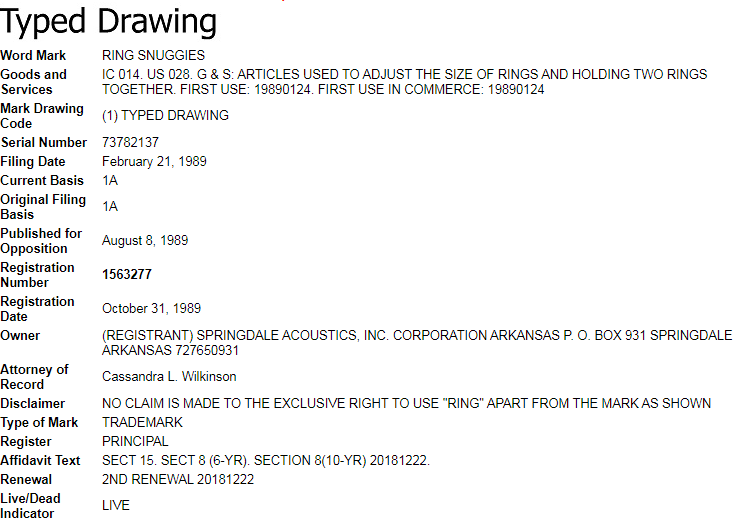Click the Typed Drawing heading
Image resolution: width=739 pixels, height=524 pixels.
(109, 21)
